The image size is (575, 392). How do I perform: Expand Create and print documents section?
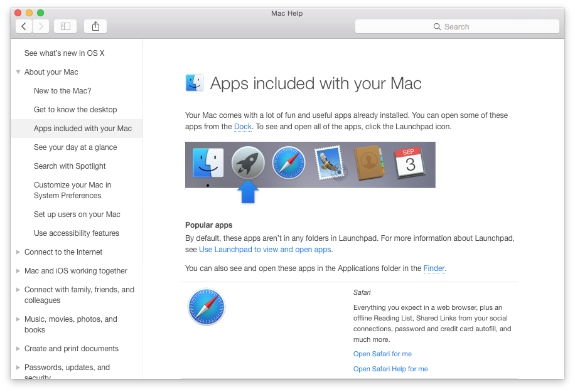tap(18, 349)
